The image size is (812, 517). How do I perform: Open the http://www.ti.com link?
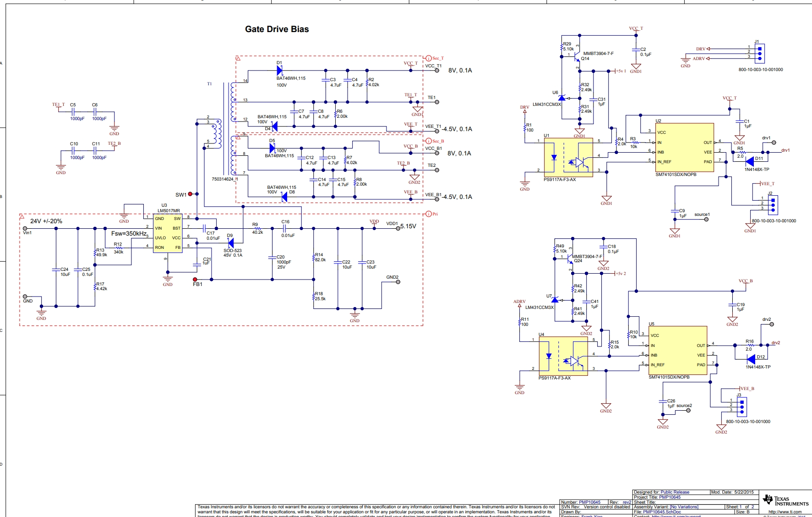coord(785,512)
